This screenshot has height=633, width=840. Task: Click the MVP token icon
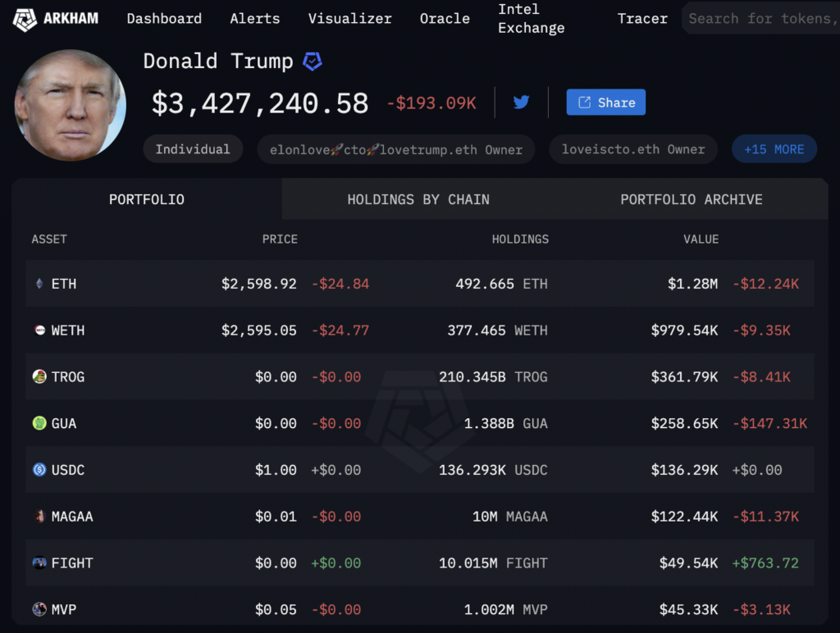coord(39,609)
